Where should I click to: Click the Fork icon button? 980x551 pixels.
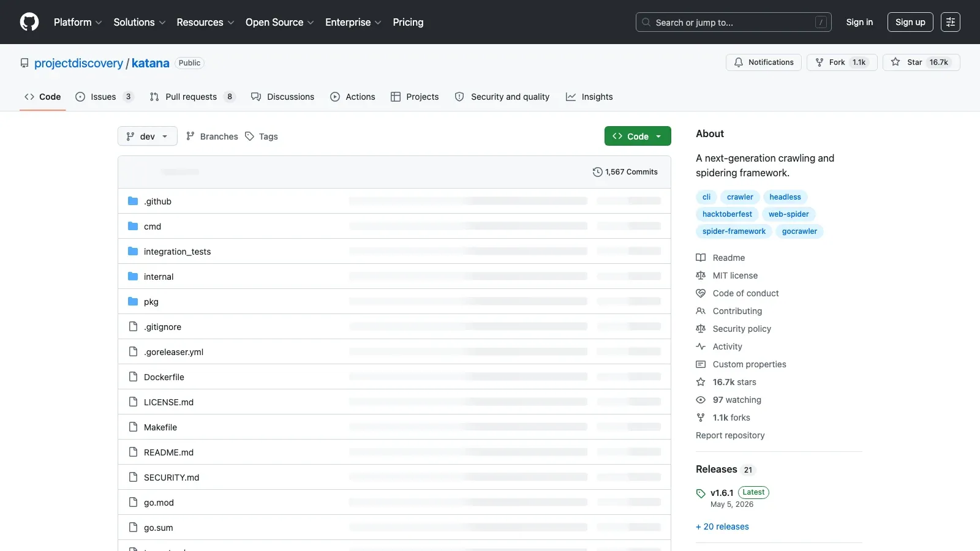click(820, 62)
